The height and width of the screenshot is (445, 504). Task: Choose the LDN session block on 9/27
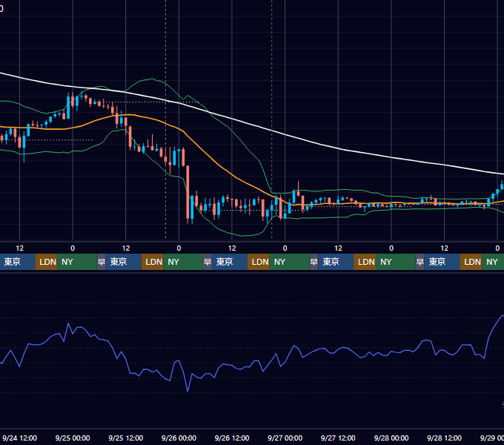click(365, 262)
